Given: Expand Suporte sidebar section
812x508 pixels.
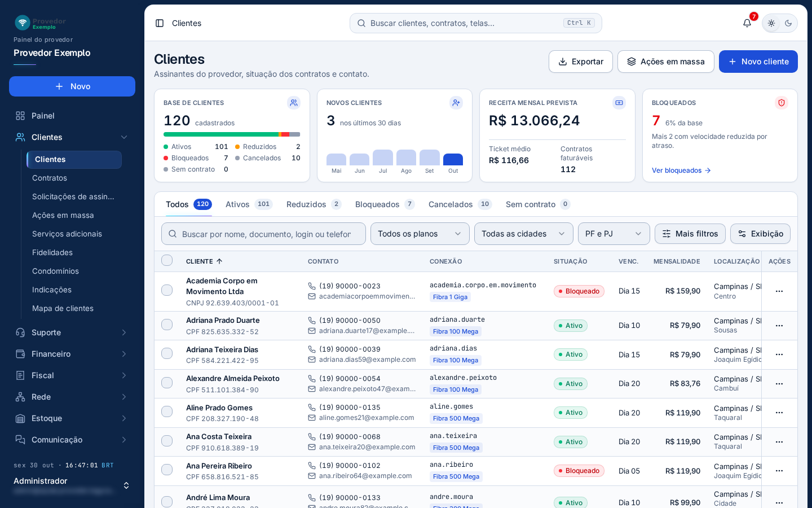Looking at the screenshot, I should pyautogui.click(x=72, y=332).
